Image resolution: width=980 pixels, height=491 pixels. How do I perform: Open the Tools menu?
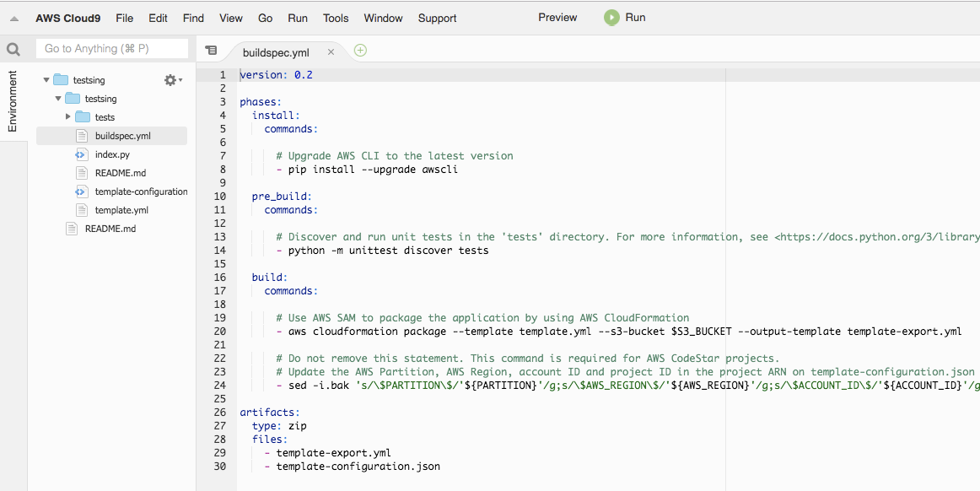coord(336,19)
